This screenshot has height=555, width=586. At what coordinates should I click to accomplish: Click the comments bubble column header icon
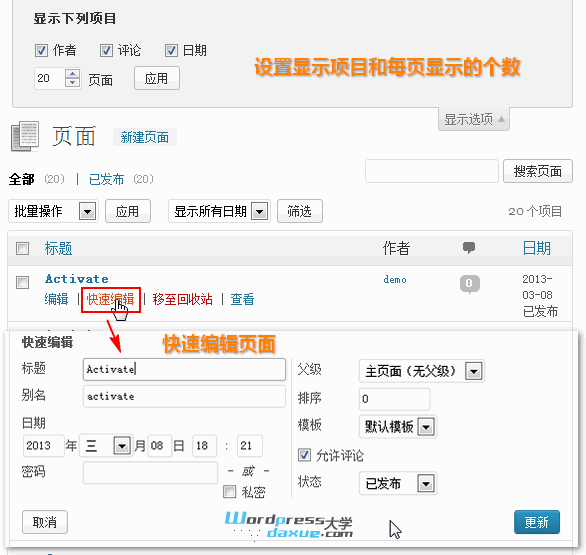pos(469,247)
